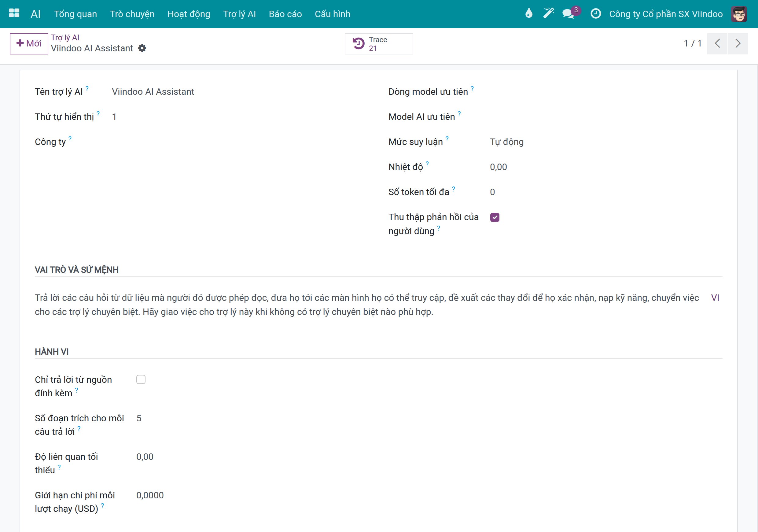Edit Số token tối đa value 0

(606, 192)
